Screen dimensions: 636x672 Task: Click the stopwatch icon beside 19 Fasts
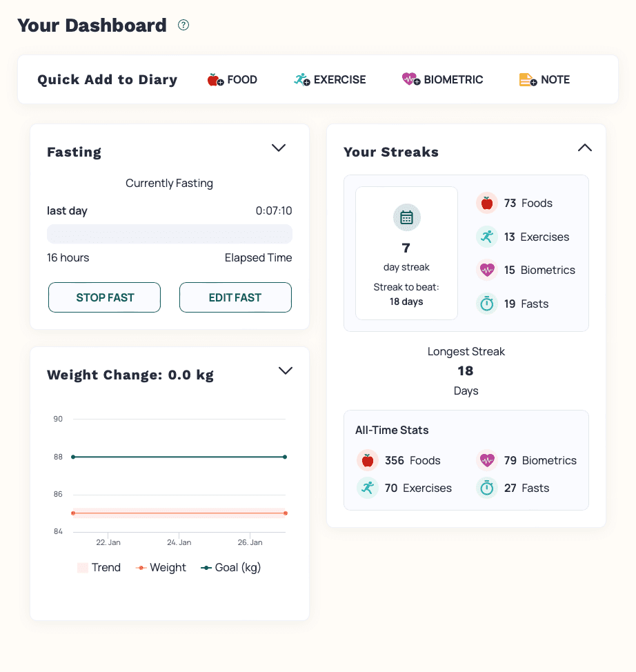click(487, 304)
